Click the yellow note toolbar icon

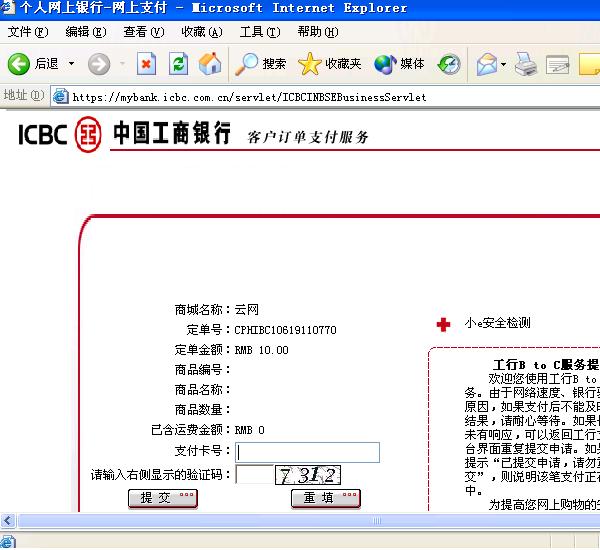(x=590, y=64)
